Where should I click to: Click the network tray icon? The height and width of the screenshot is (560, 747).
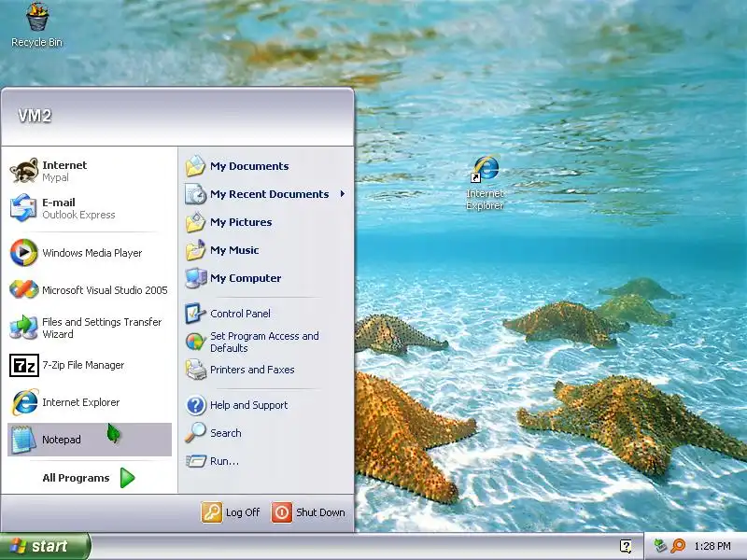pos(660,546)
